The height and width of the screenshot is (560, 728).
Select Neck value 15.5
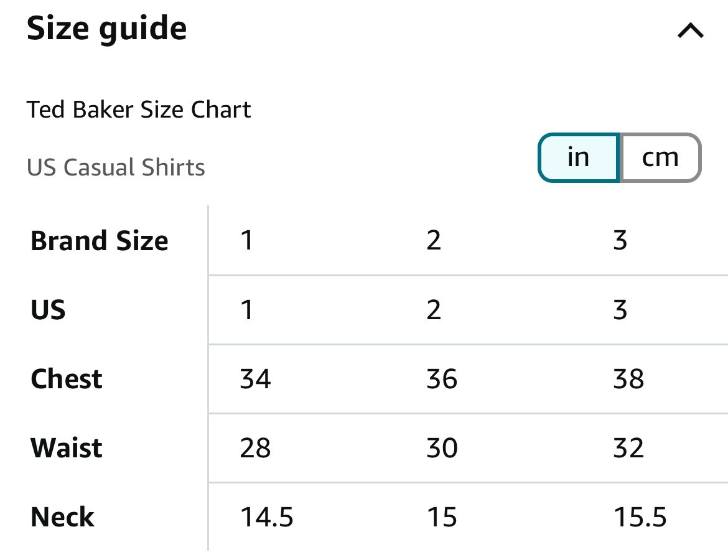[x=640, y=517]
